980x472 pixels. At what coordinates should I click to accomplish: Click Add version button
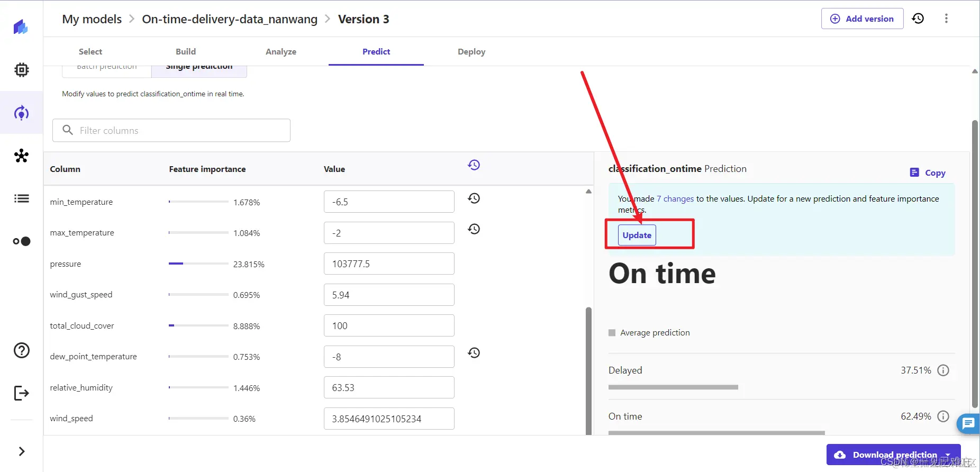point(862,19)
